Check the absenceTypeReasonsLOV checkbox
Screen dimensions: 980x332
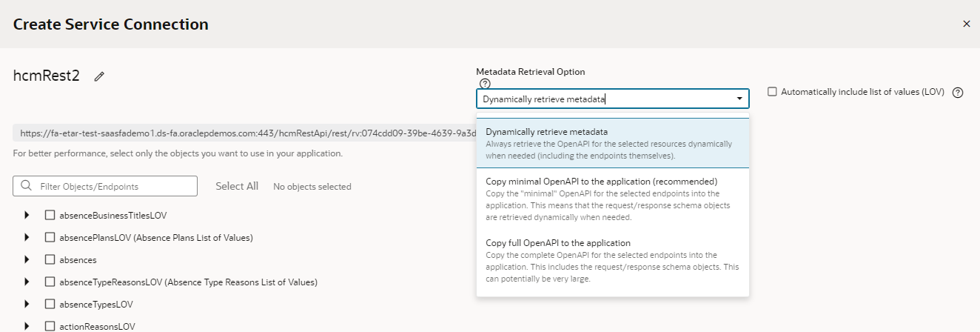[x=50, y=282]
